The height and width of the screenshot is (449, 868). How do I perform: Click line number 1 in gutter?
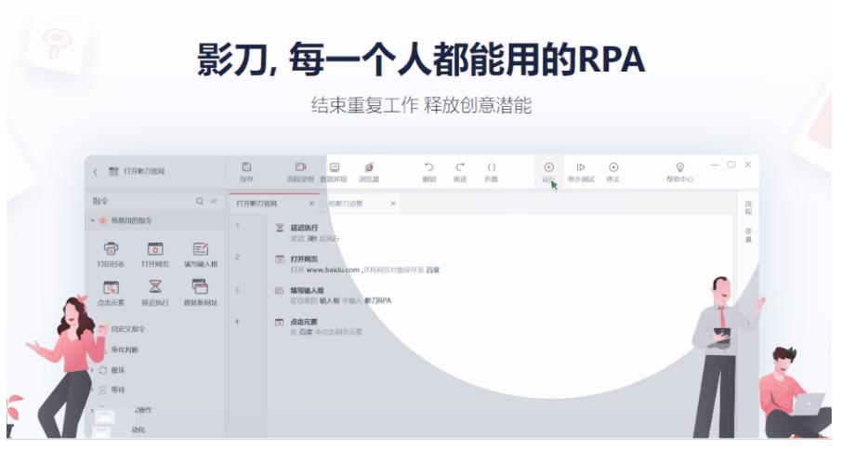(x=238, y=226)
